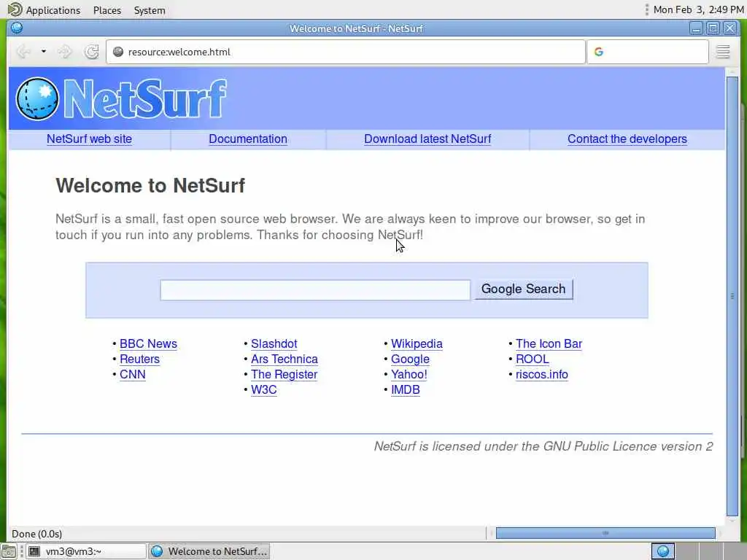Viewport: 747px width, 560px height.
Task: Open the Documentation link
Action: point(248,139)
